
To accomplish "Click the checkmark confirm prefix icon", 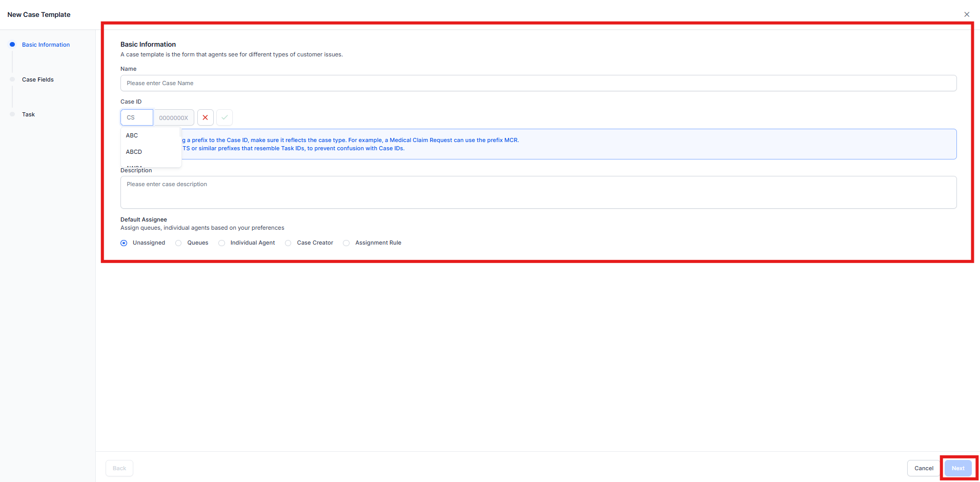I will point(224,117).
